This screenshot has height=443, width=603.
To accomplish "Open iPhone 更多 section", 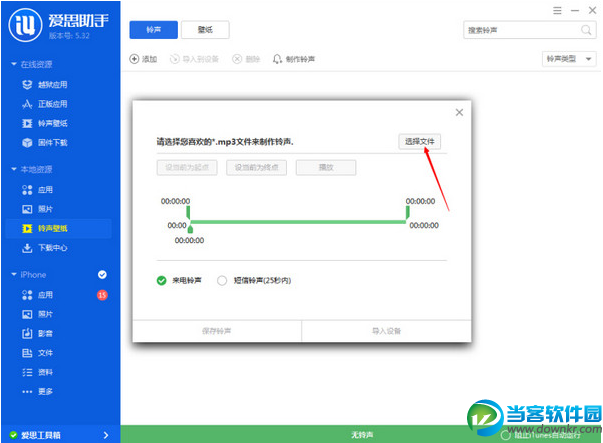I will click(37, 391).
